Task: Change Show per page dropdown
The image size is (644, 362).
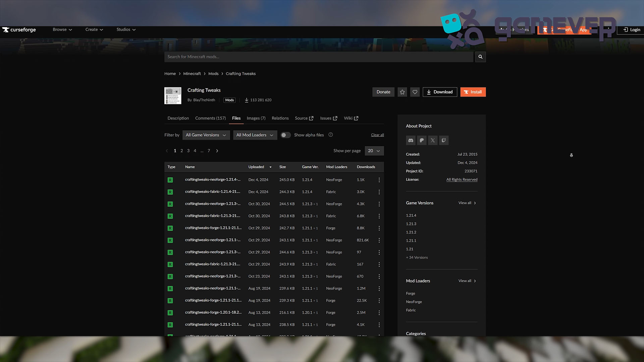Action: 374,151
